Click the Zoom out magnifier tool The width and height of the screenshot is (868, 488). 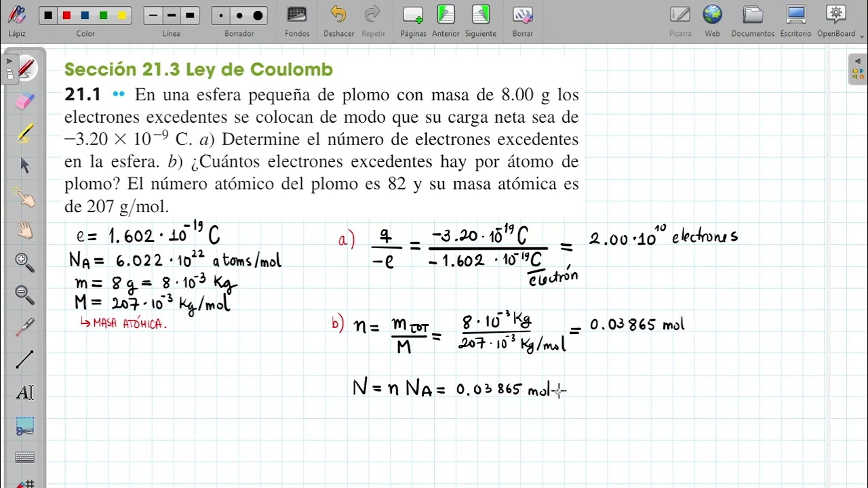click(25, 294)
